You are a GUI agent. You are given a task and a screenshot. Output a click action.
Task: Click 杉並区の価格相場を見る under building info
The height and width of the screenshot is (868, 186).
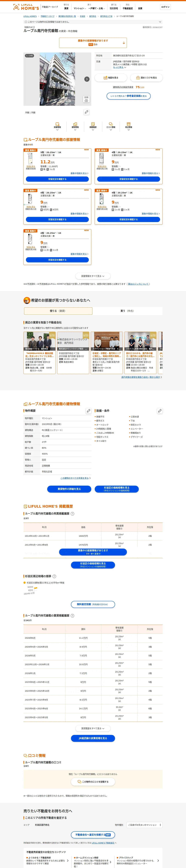coord(116,489)
